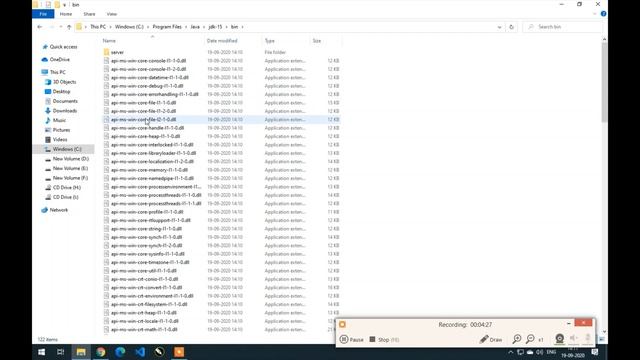
Task: Open the View ribbon tab
Action: coord(111,14)
